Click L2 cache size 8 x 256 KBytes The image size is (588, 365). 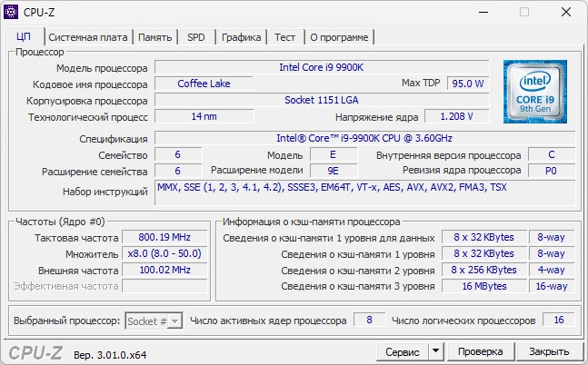tap(484, 270)
